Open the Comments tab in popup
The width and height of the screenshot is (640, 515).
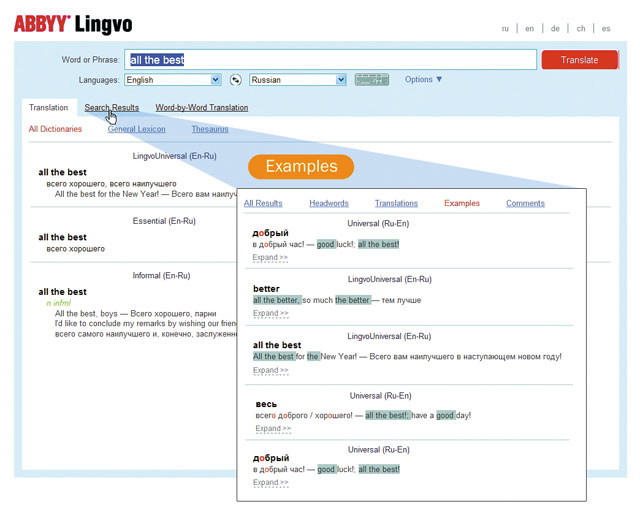click(x=525, y=203)
